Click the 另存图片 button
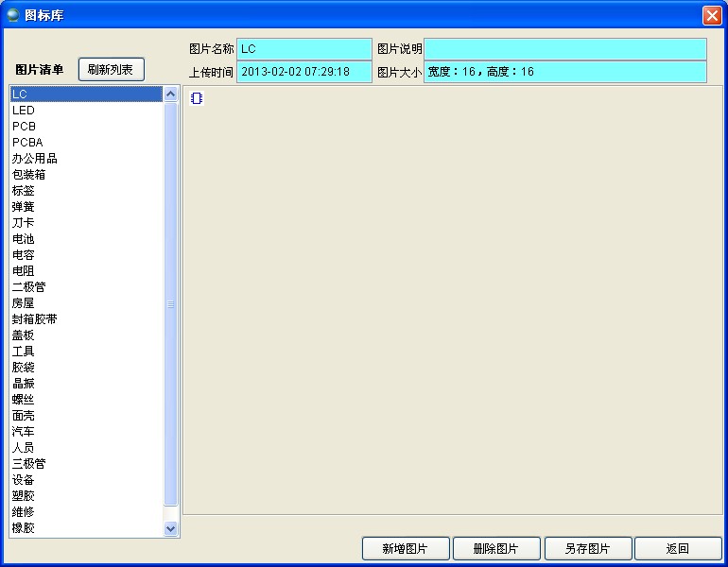The height and width of the screenshot is (567, 728). [587, 549]
